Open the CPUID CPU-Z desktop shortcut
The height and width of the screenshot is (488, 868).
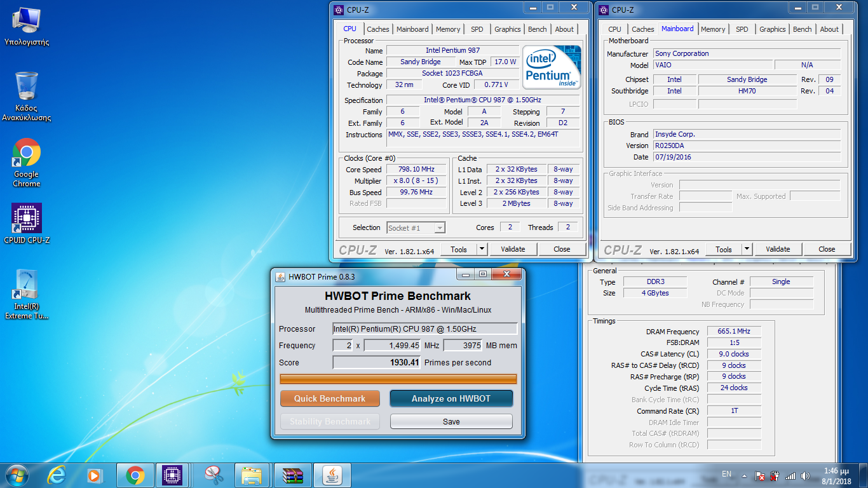coord(26,224)
